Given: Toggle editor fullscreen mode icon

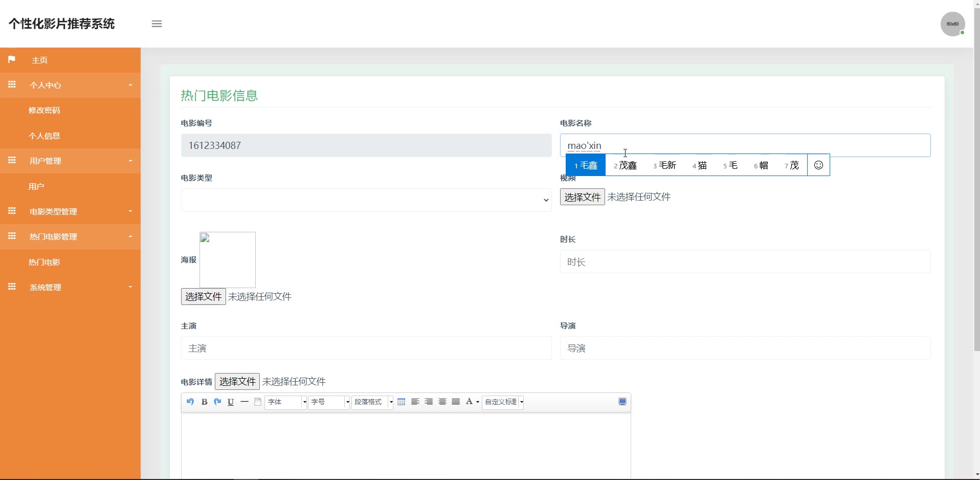Looking at the screenshot, I should 622,402.
